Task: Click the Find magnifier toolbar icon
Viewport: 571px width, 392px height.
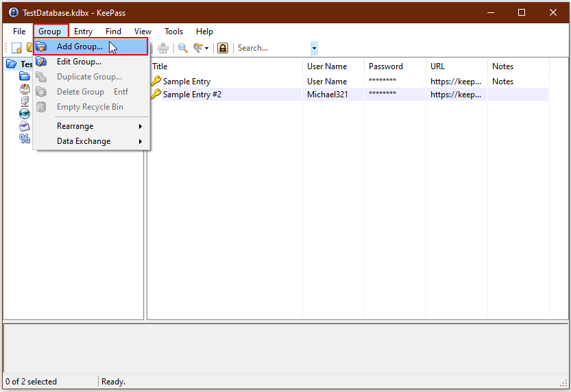Action: (183, 48)
